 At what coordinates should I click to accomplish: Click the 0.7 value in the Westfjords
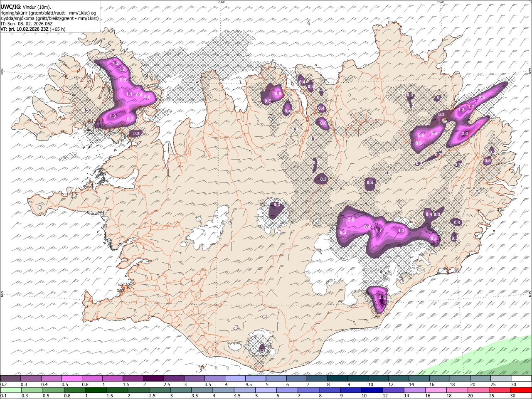(x=130, y=119)
